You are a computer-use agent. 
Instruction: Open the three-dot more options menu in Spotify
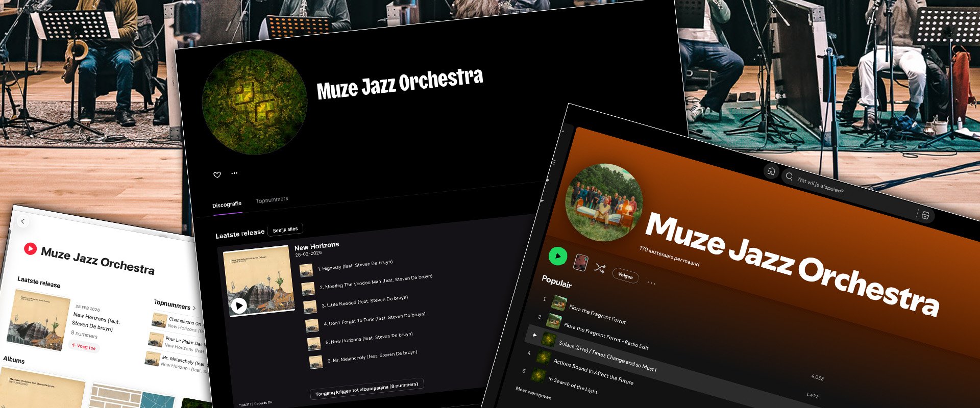pos(651,283)
